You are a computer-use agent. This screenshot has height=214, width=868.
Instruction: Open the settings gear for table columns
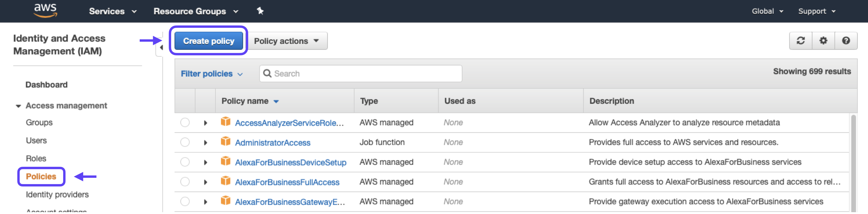823,41
